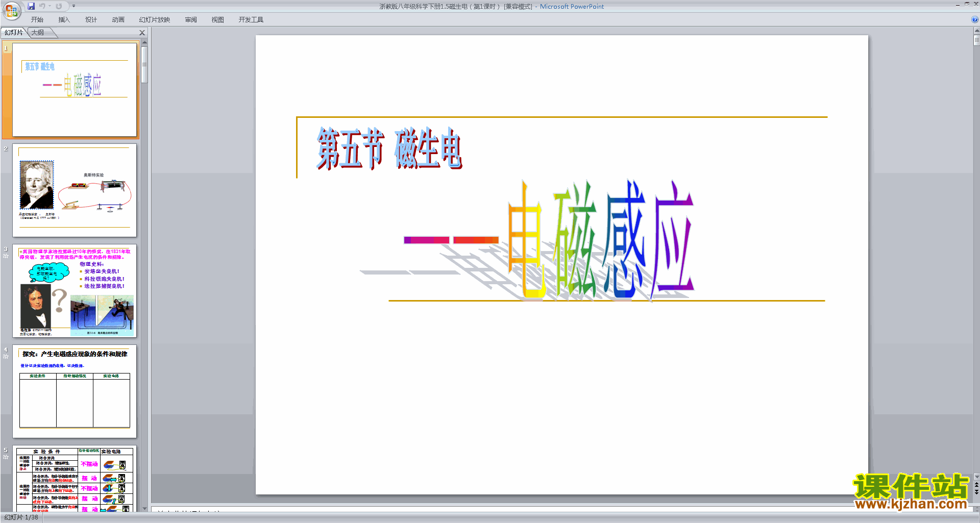Click the Redo icon
The width and height of the screenshot is (980, 523).
(59, 6)
